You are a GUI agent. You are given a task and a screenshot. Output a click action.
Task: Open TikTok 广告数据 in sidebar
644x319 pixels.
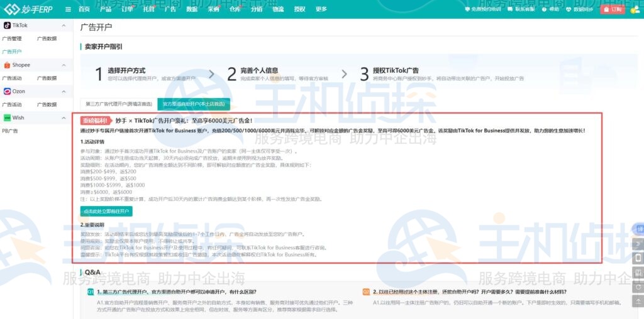tap(47, 38)
